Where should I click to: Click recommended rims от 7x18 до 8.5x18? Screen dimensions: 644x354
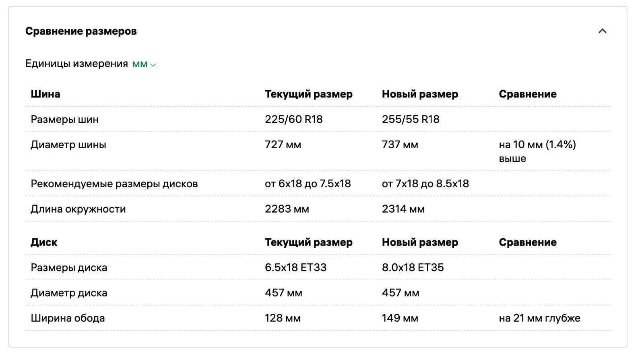(425, 184)
